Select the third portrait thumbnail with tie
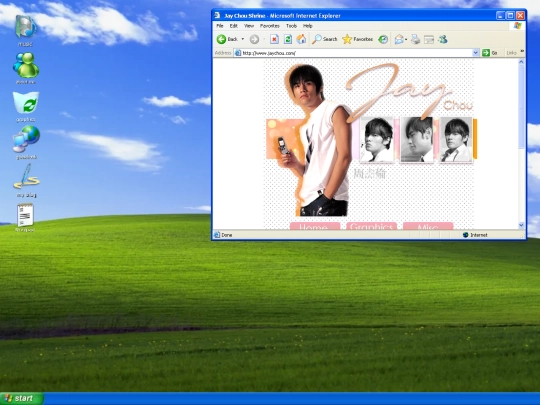540x405 pixels. point(456,139)
